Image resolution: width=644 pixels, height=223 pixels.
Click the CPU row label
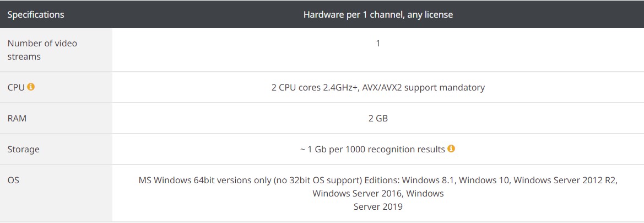16,87
